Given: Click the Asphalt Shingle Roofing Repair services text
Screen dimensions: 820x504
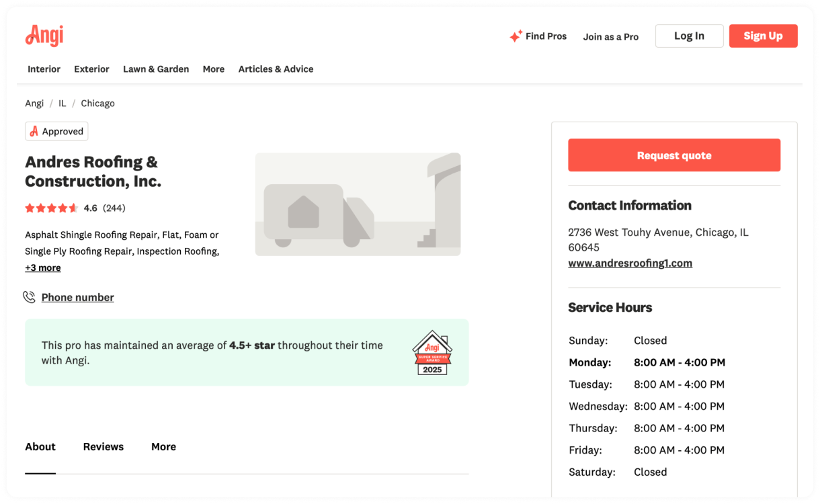Looking at the screenshot, I should [x=122, y=243].
